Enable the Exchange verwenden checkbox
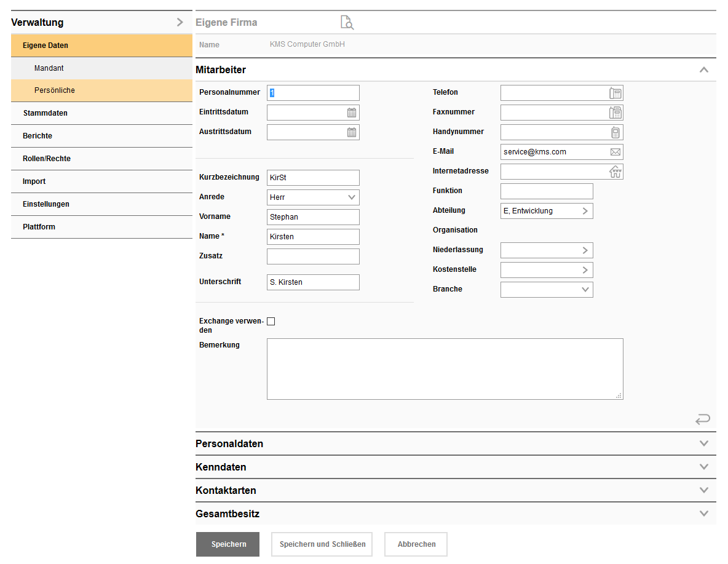 tap(271, 321)
